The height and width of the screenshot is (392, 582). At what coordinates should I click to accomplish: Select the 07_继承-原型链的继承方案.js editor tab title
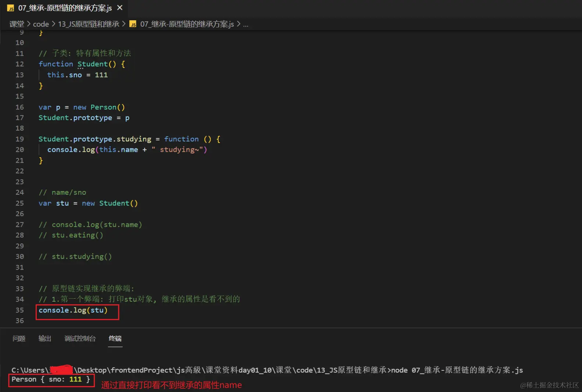point(65,8)
